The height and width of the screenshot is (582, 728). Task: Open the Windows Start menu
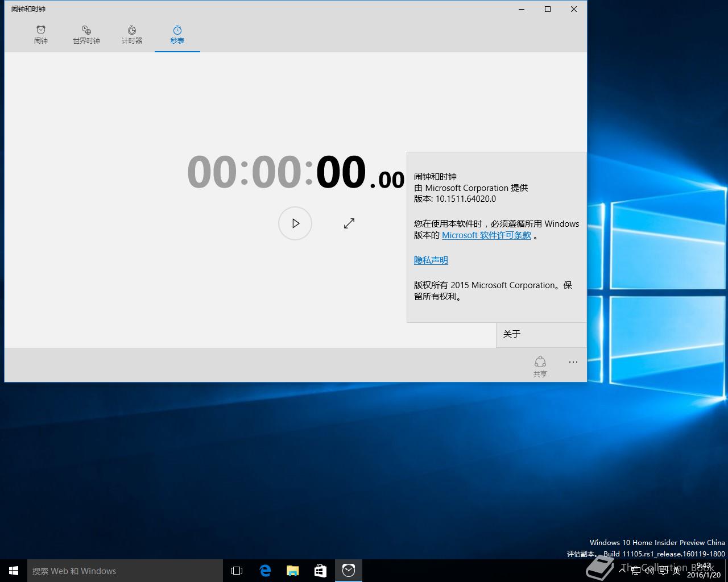click(x=14, y=571)
